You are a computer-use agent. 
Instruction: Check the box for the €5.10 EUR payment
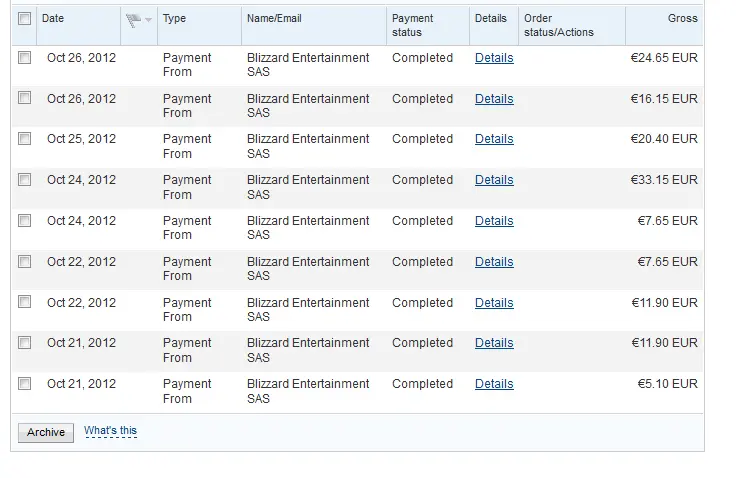click(x=25, y=384)
